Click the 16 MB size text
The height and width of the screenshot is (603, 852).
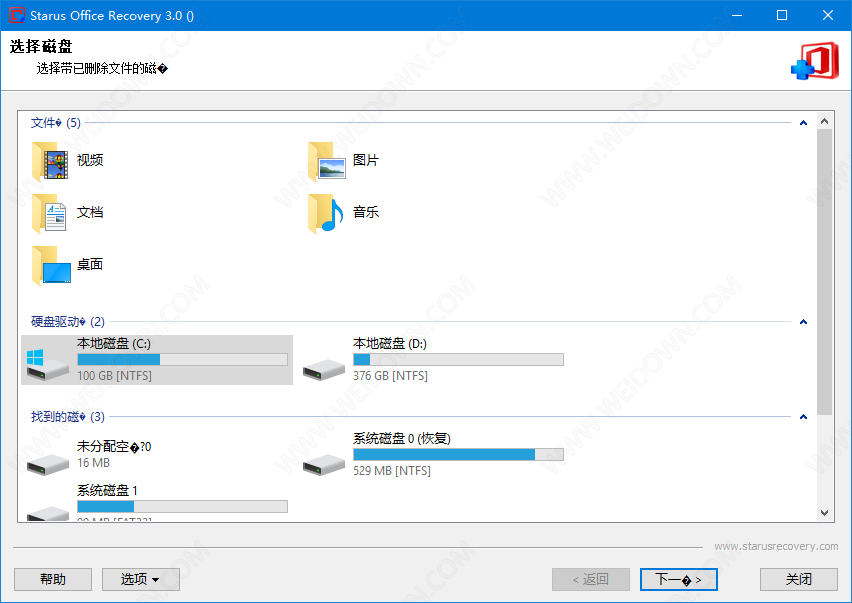click(x=93, y=463)
